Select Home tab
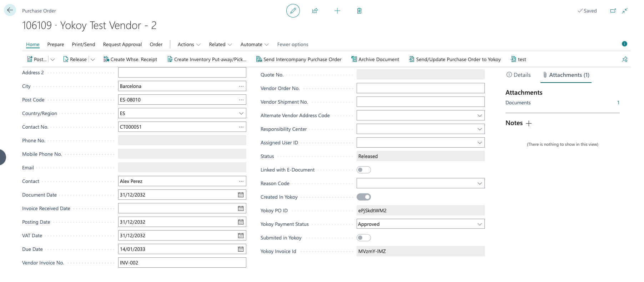Screen dimensions: 644x282 tap(32, 44)
